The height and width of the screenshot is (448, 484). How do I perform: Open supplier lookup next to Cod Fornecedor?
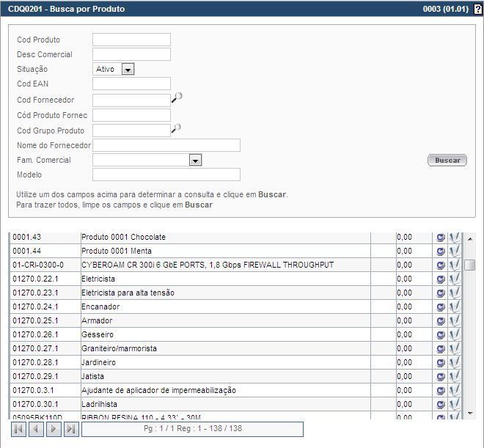click(176, 98)
